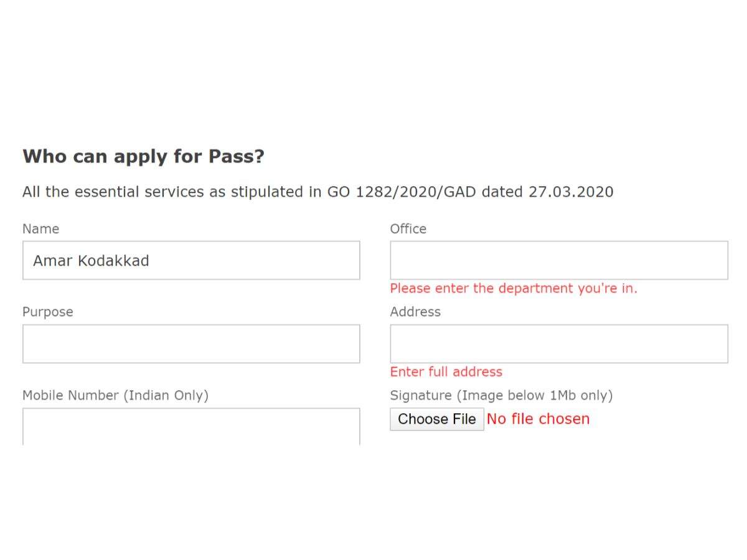Click the Address box above the full address error
Image resolution: width=747 pixels, height=560 pixels.
pos(558,343)
